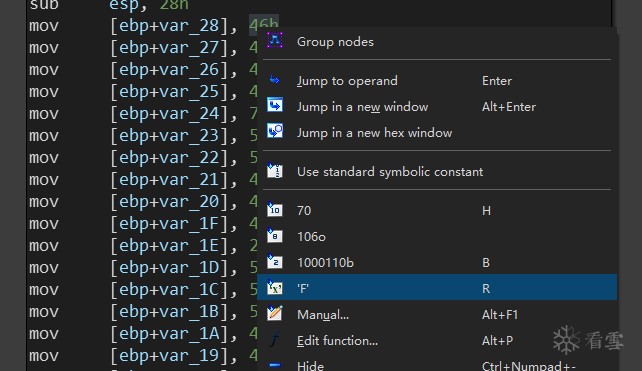Convert operand to decimal 70
Viewport: 642px width, 371px height.
click(437, 210)
